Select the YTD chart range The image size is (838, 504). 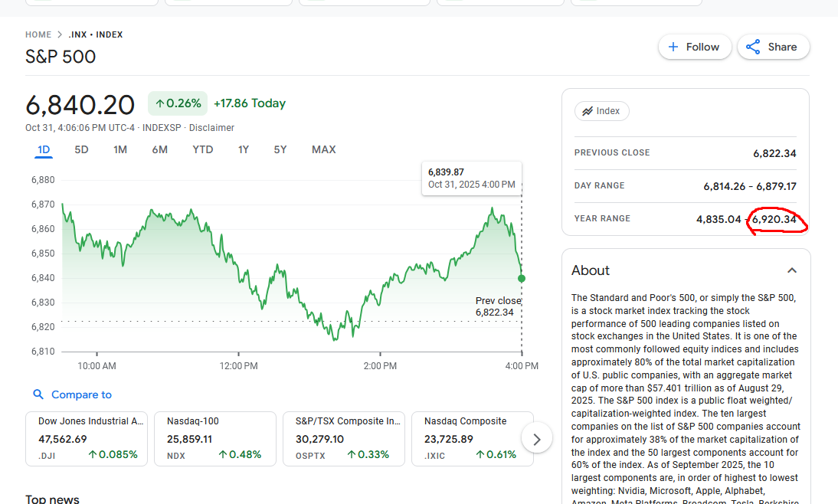pyautogui.click(x=202, y=149)
